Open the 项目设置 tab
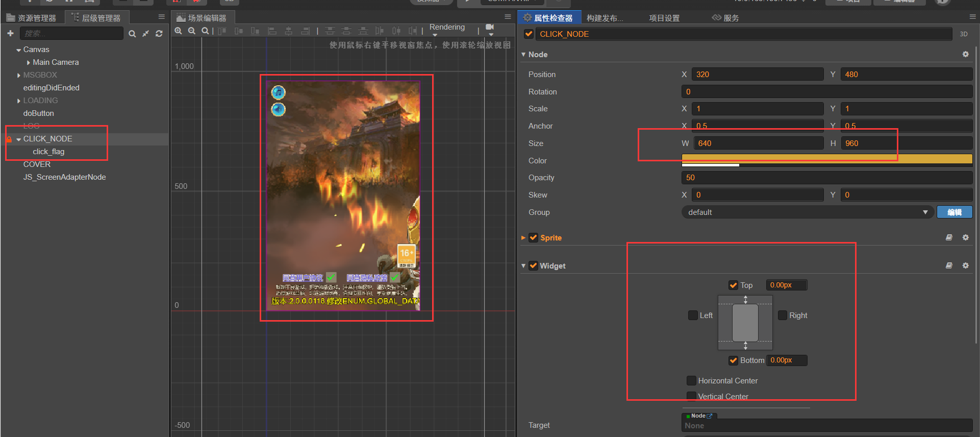This screenshot has width=980, height=437. (664, 18)
